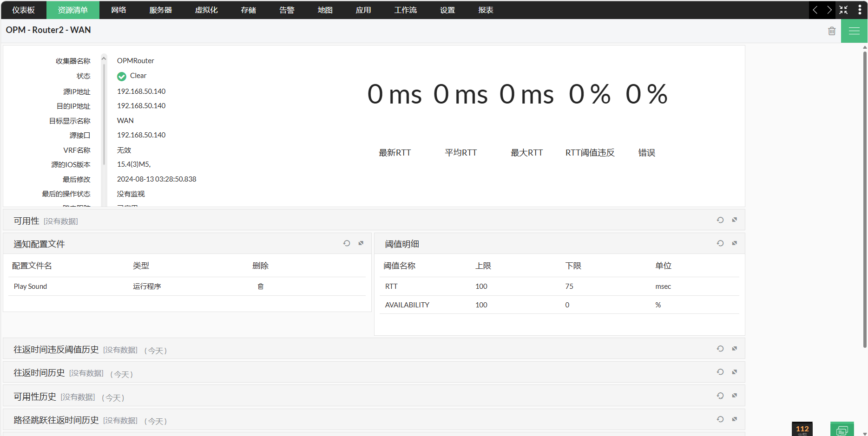The width and height of the screenshot is (868, 436).
Task: Click the green Clear status icon
Action: coord(122,76)
